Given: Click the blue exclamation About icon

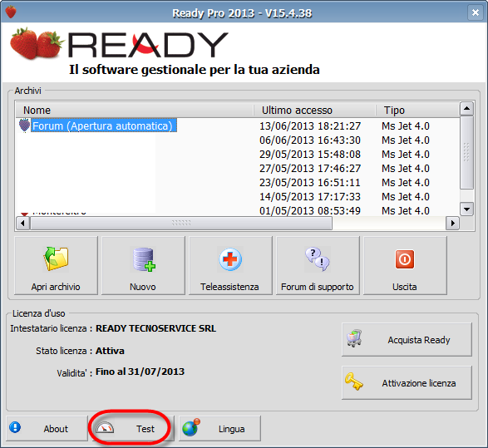Looking at the screenshot, I should (15, 427).
